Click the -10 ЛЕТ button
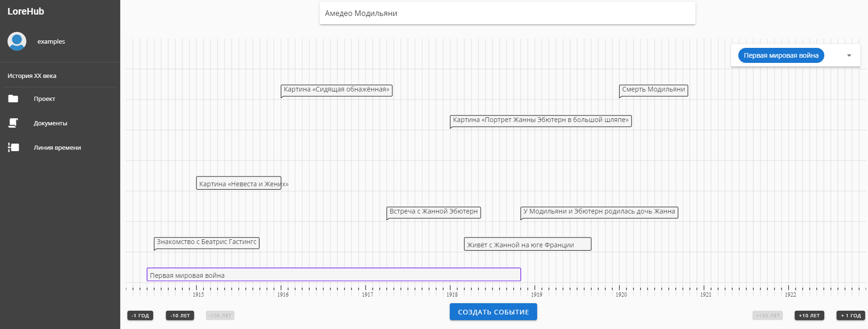Image resolution: width=868 pixels, height=329 pixels. point(180,315)
